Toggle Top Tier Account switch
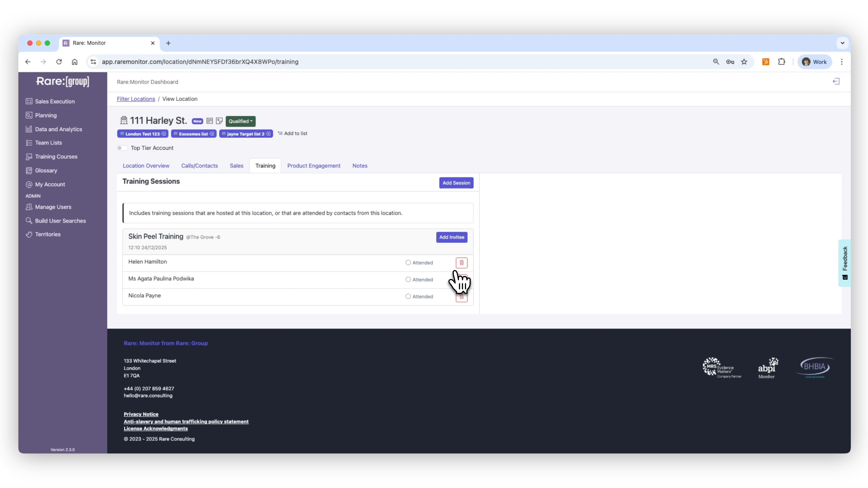 (x=122, y=148)
